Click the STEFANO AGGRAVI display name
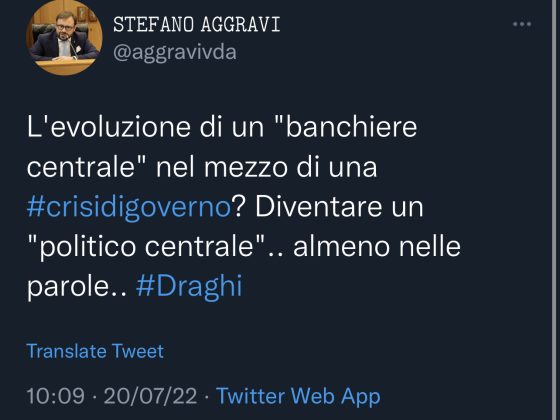Screen dimensions: 560x420 [196, 25]
